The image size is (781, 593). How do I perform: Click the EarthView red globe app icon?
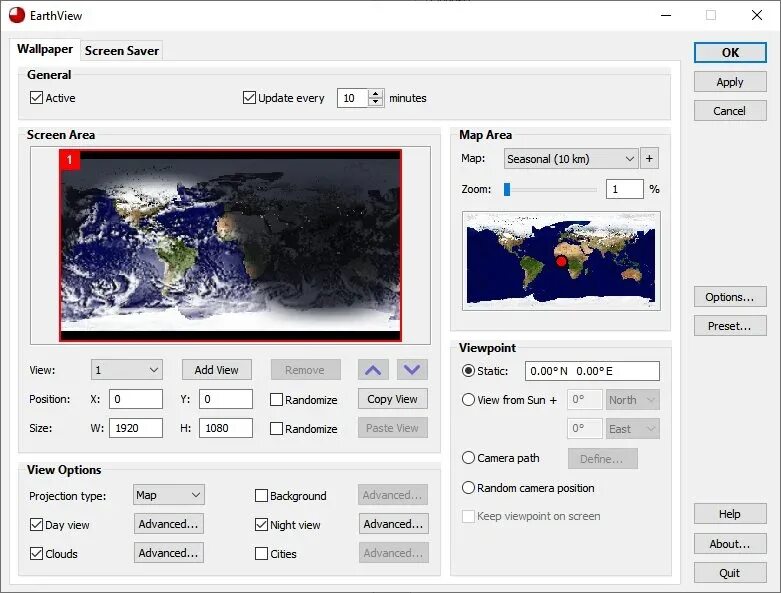coord(16,15)
